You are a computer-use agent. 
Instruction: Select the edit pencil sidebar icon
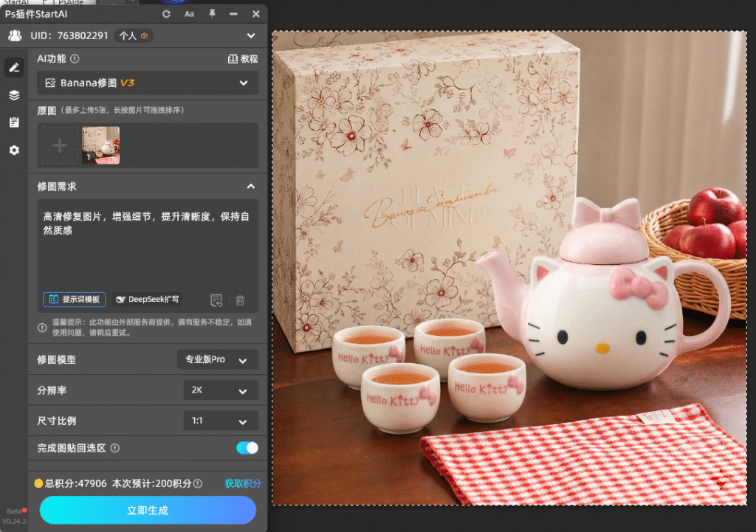pyautogui.click(x=14, y=67)
